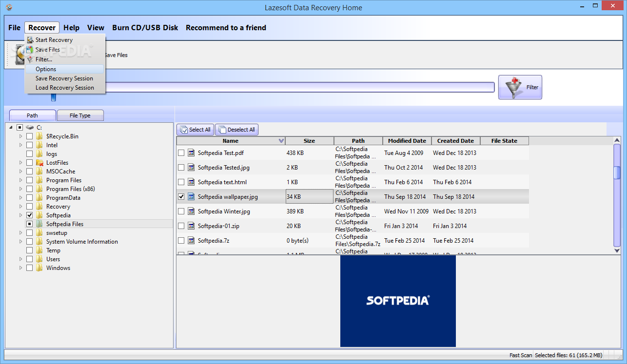Click the Softpedia Test.pdf file icon

[191, 153]
